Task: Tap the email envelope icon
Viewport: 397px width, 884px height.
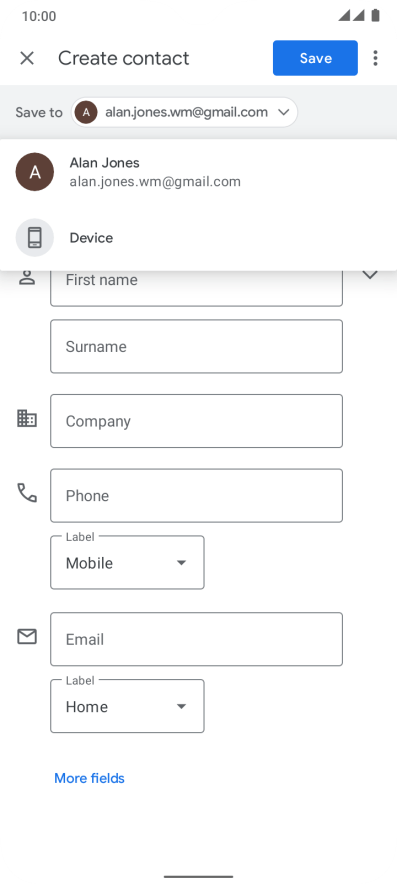Action: coord(27,637)
